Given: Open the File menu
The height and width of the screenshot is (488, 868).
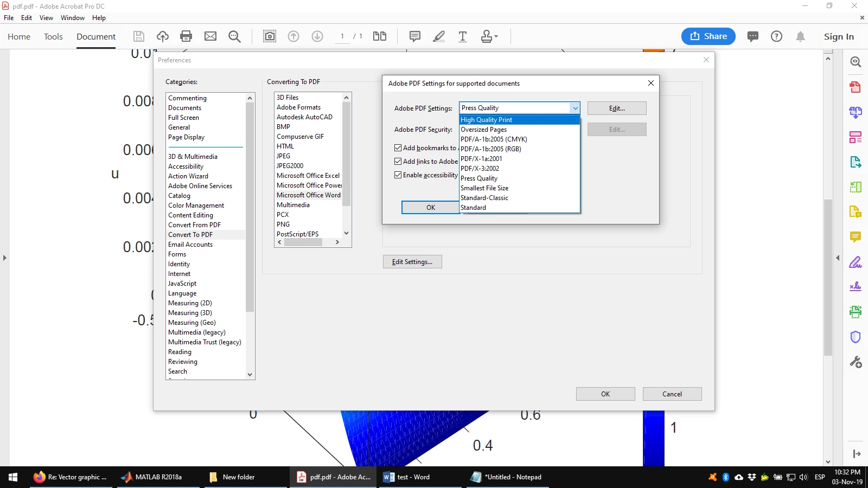Looking at the screenshot, I should pos(9,18).
